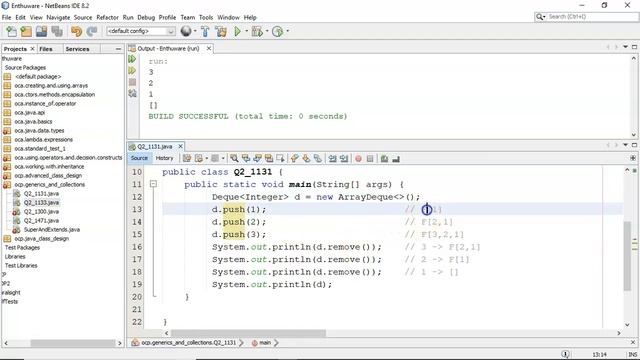
Task: Select the oca.java.basics package
Action: click(x=33, y=122)
